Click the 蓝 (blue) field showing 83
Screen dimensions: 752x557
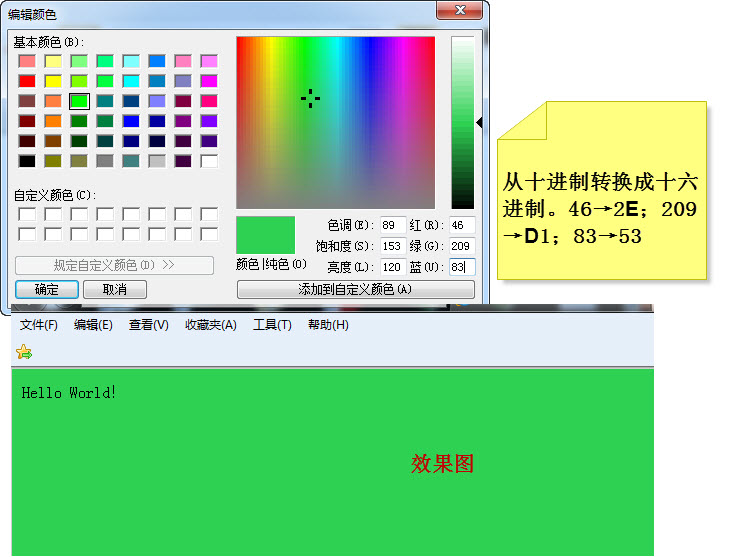pyautogui.click(x=462, y=267)
